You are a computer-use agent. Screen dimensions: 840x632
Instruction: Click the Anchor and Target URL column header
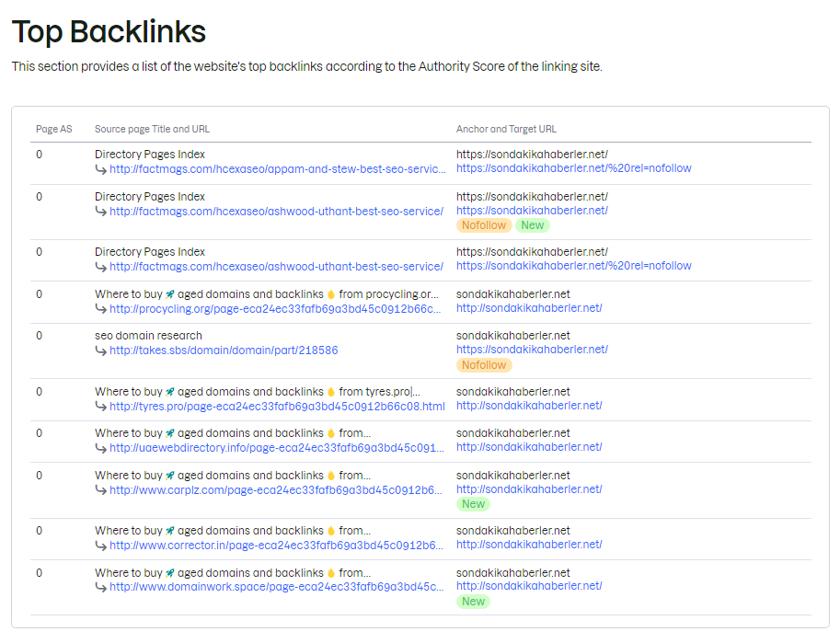(506, 129)
